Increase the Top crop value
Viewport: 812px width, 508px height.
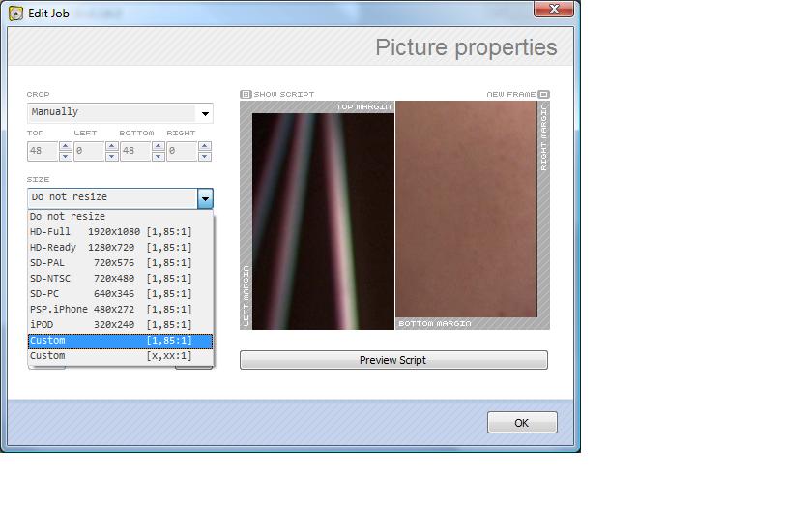point(66,147)
